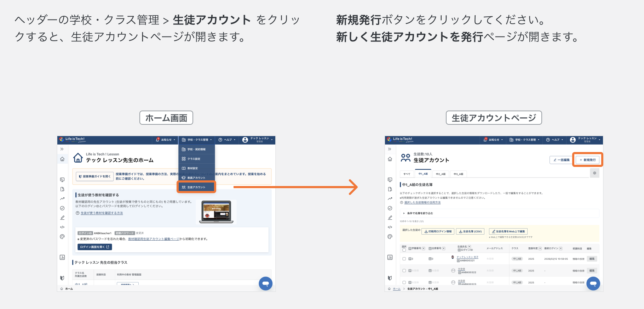Viewport: 644px width, 309px height.
Task: Click check-circle sidebar icon on 生徒アカウントページ
Action: [390, 208]
